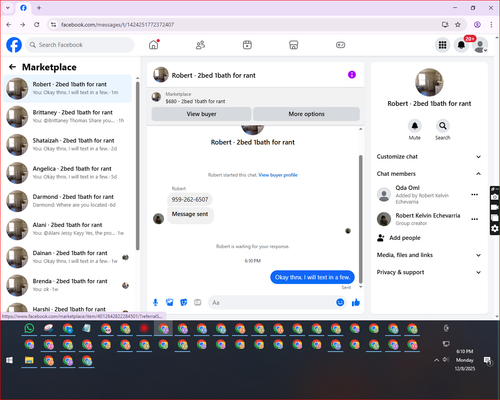Click in the Search Facebook field
The height and width of the screenshot is (400, 500).
tap(80, 45)
